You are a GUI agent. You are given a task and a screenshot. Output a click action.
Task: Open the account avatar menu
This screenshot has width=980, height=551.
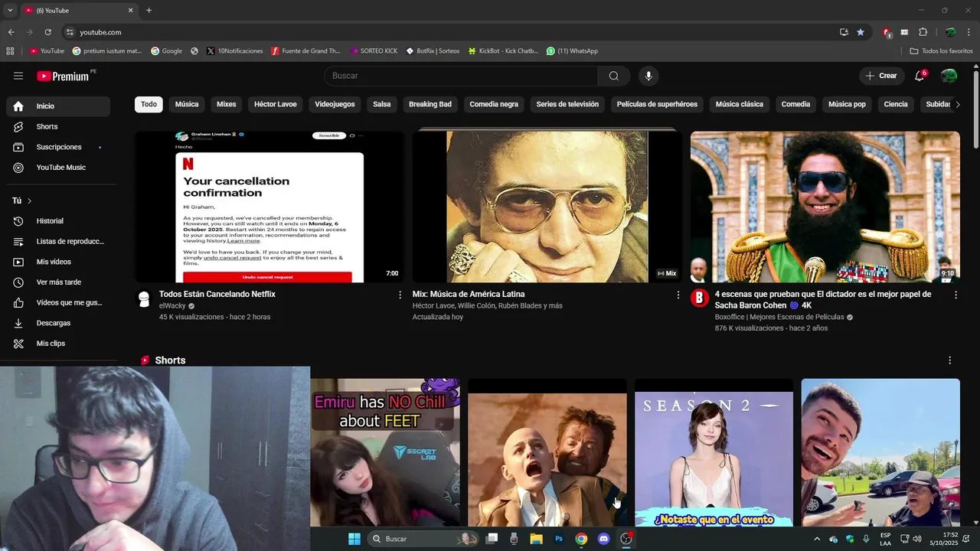(949, 76)
